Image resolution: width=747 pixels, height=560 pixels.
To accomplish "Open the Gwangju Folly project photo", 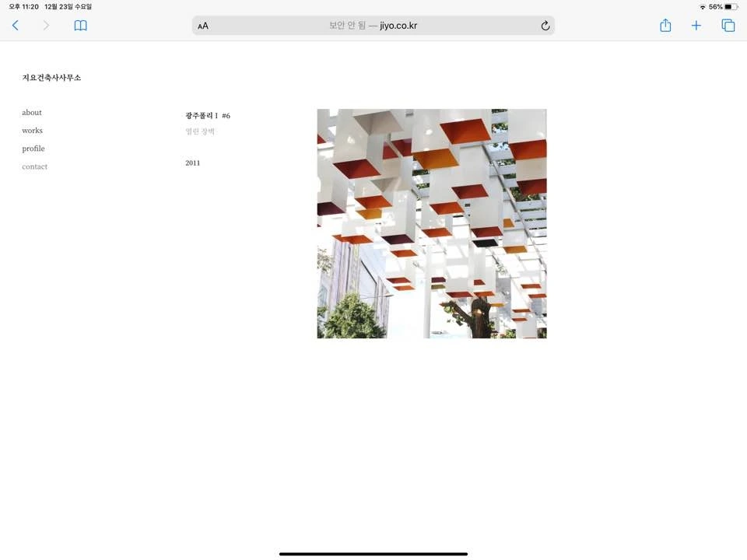I will (x=432, y=224).
